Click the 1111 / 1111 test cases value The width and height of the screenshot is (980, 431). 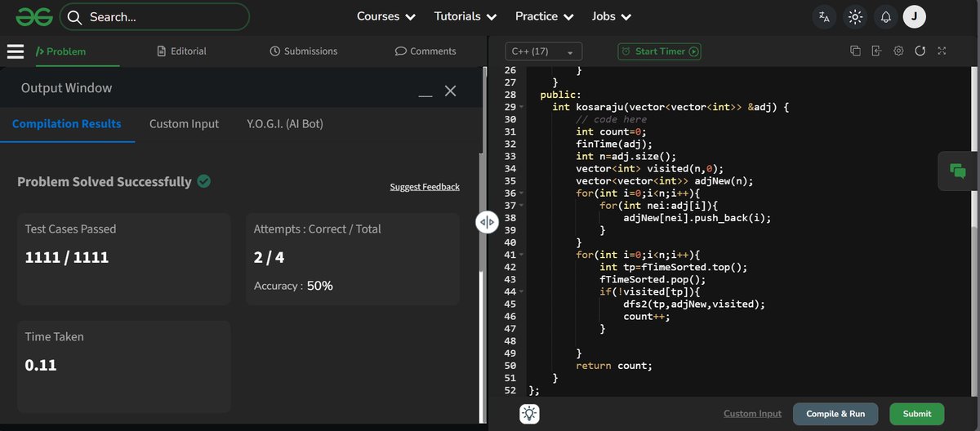(67, 258)
